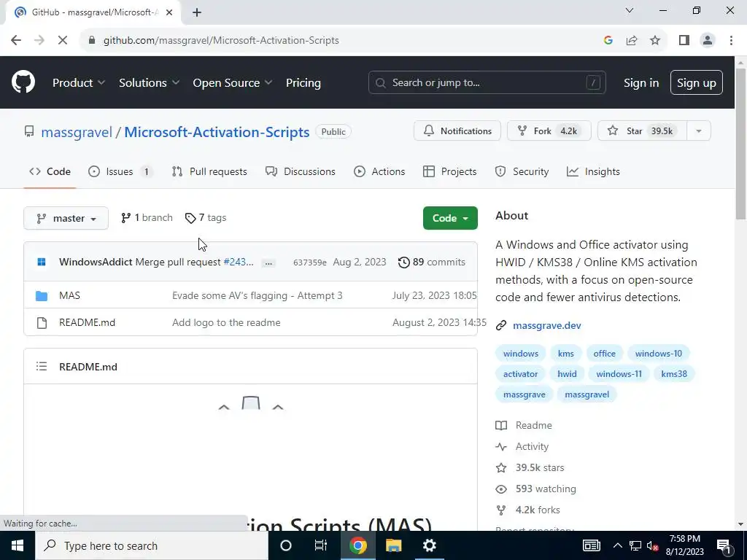Star the repository with Star button
Image resolution: width=747 pixels, height=560 pixels.
tap(642, 131)
